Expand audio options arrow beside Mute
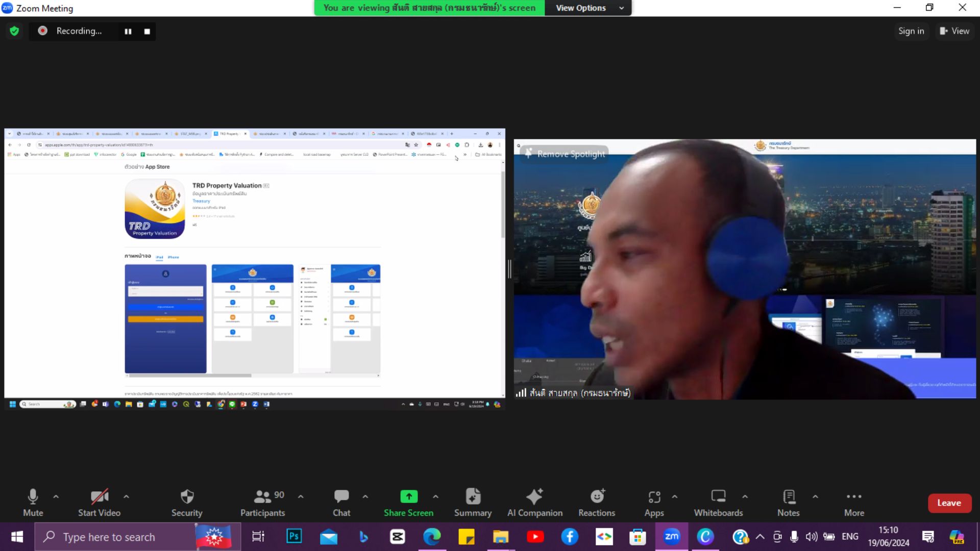 click(x=56, y=496)
